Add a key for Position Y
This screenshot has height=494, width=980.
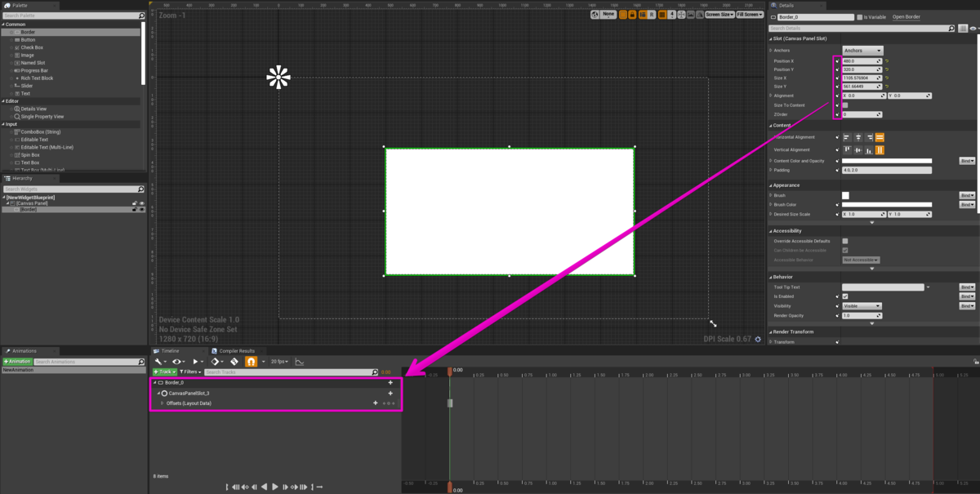click(x=837, y=69)
